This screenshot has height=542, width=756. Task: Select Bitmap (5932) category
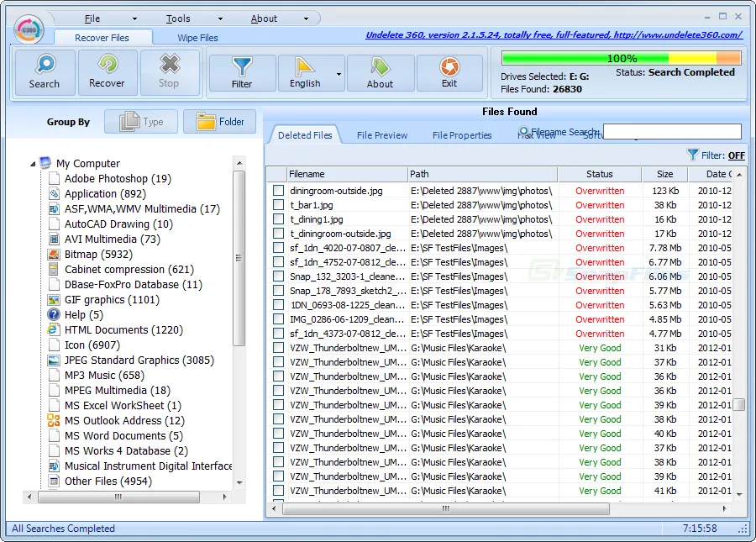pos(98,254)
